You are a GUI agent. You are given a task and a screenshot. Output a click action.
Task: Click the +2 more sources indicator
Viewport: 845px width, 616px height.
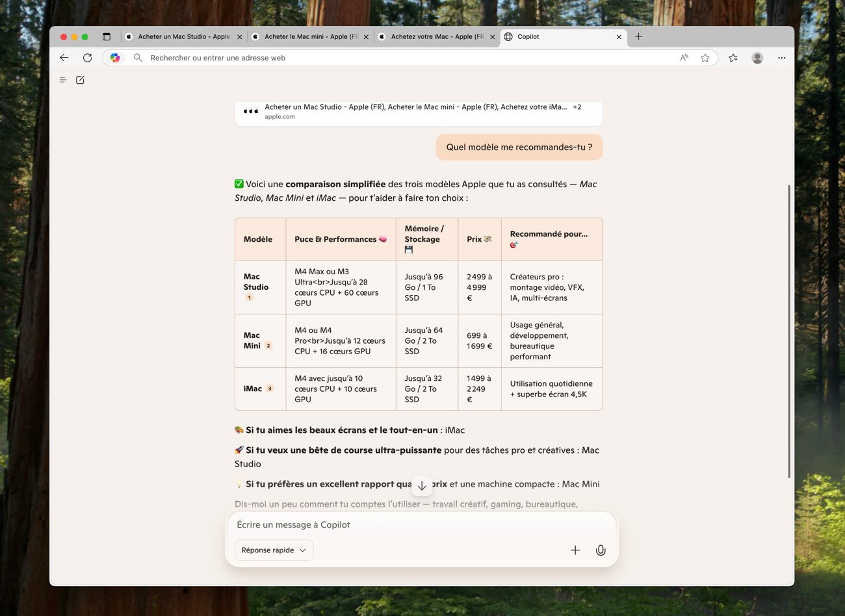click(x=577, y=107)
